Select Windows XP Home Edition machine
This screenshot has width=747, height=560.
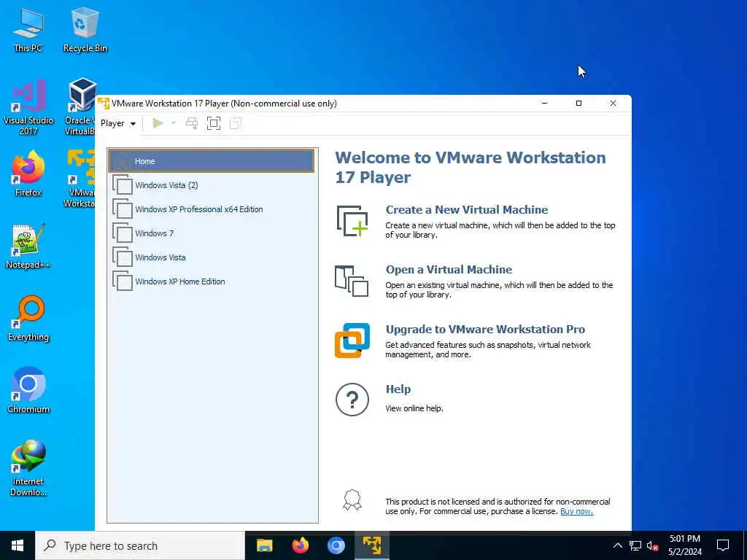[211, 281]
